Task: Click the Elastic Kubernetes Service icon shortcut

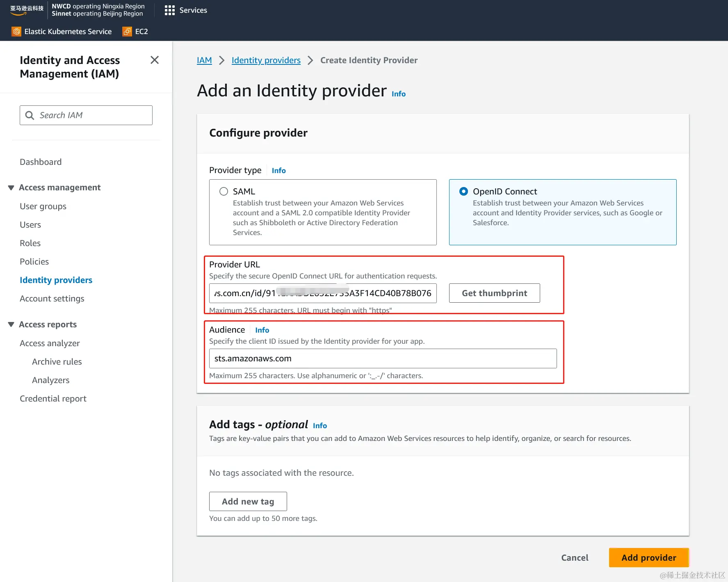Action: tap(16, 32)
